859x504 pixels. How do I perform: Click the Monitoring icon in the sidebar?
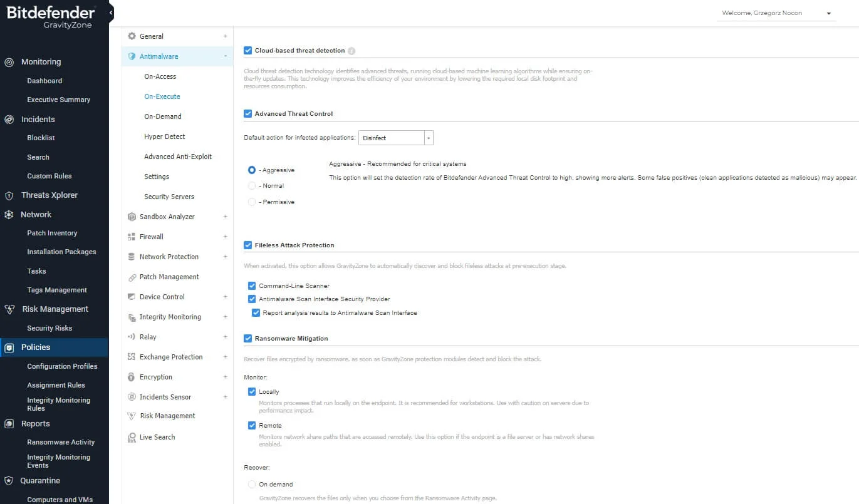[9, 62]
